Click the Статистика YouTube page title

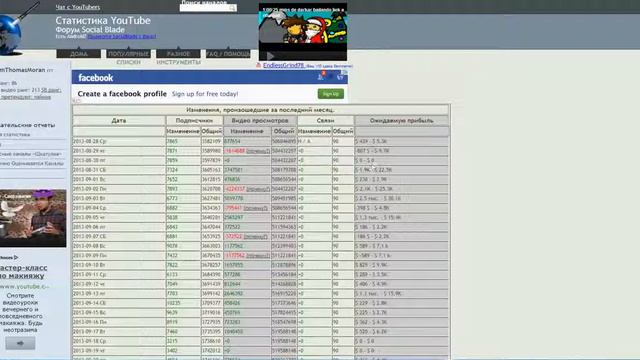103,20
